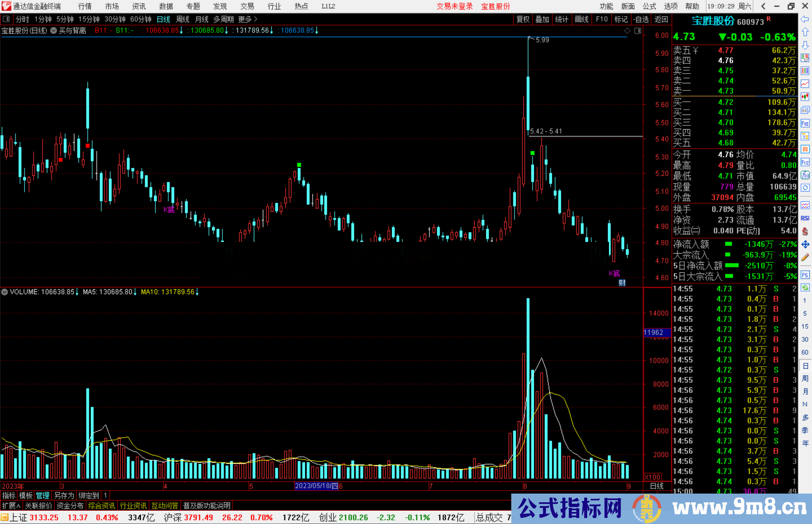The width and height of the screenshot is (812, 524).
Task: Click the F12 sidebar icon
Action: click(805, 162)
